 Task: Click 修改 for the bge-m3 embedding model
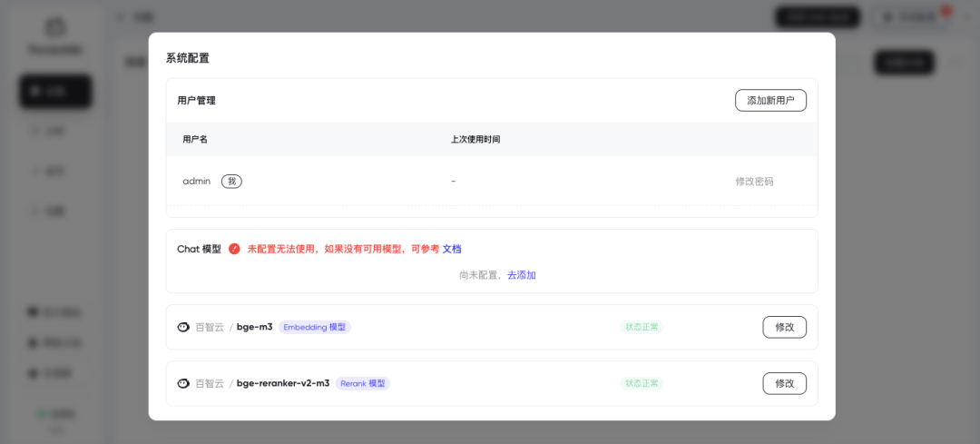[x=784, y=327]
